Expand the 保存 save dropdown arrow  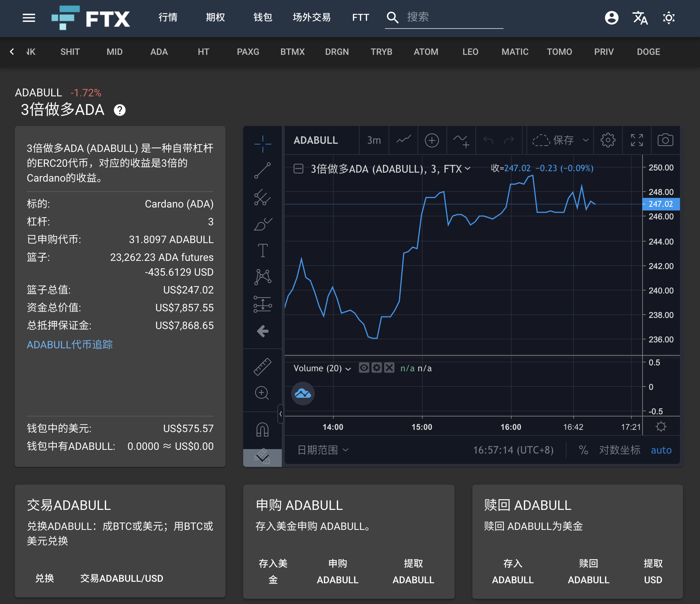(x=586, y=140)
